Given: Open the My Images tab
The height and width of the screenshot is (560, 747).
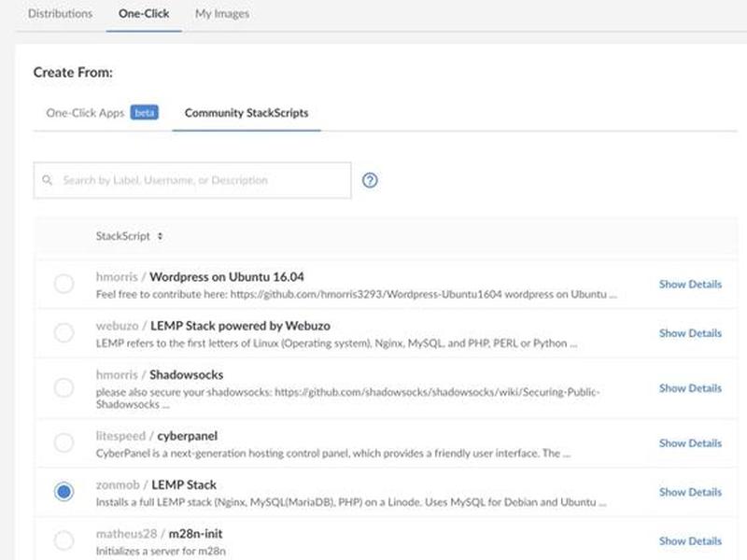Looking at the screenshot, I should pyautogui.click(x=222, y=14).
